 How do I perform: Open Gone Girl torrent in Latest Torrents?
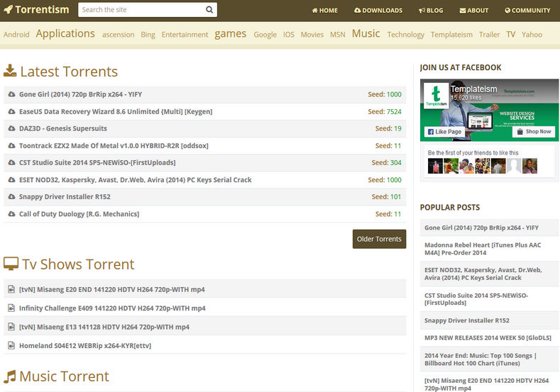80,94
